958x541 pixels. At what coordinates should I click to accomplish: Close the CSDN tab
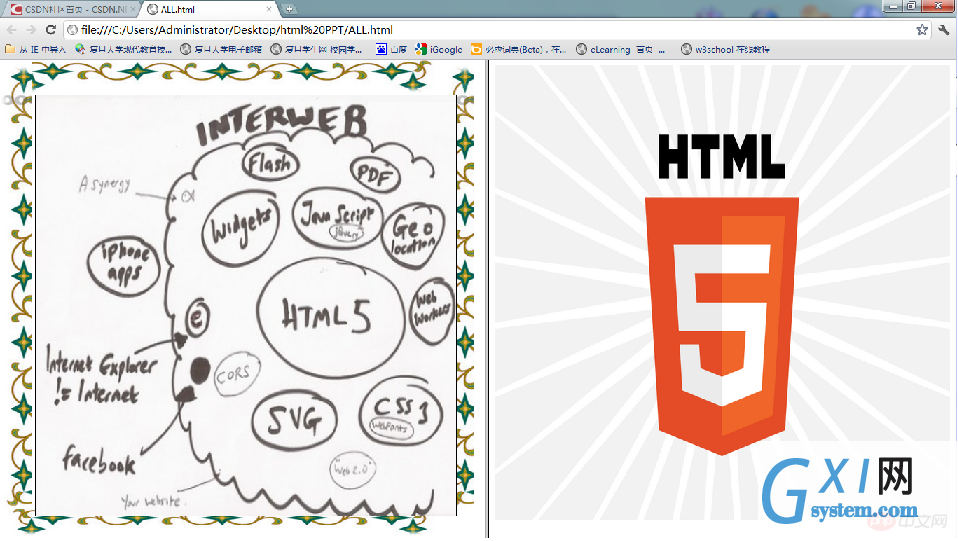[133, 9]
